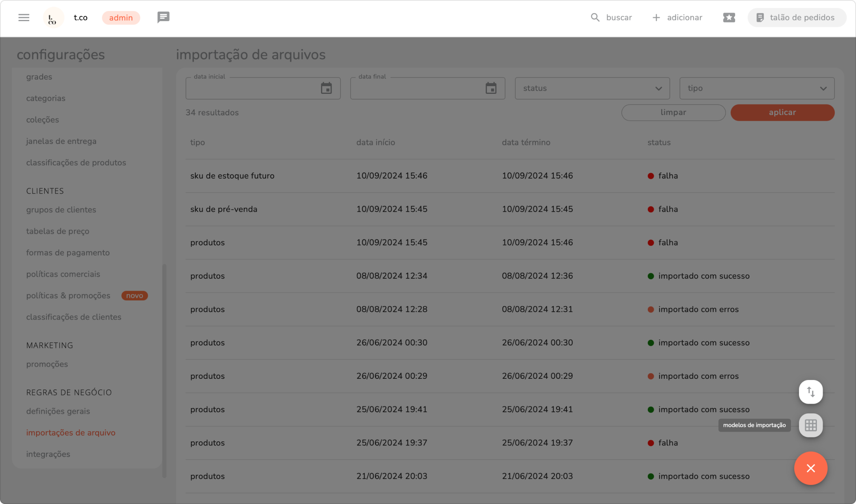Close the floating action menu
This screenshot has width=856, height=504.
coord(810,468)
